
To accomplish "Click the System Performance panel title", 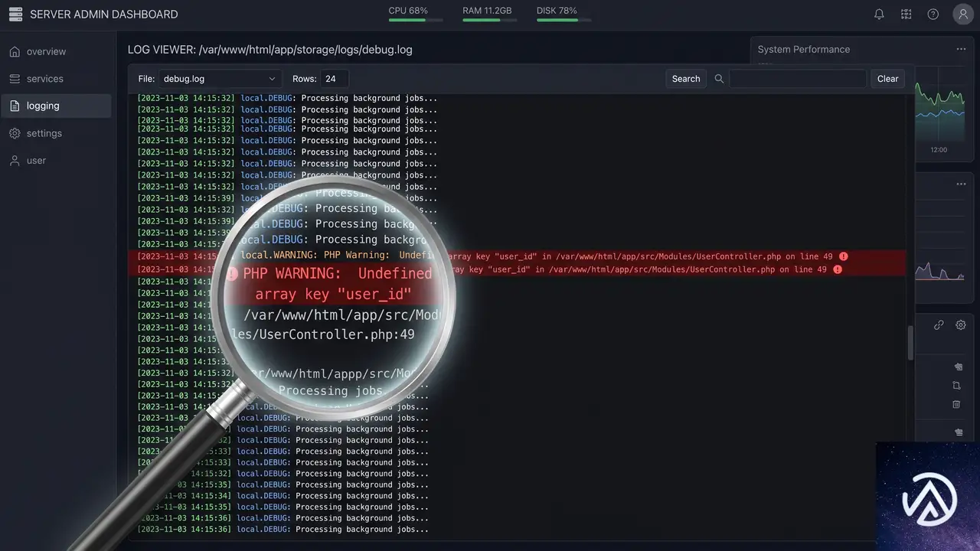I will (804, 49).
